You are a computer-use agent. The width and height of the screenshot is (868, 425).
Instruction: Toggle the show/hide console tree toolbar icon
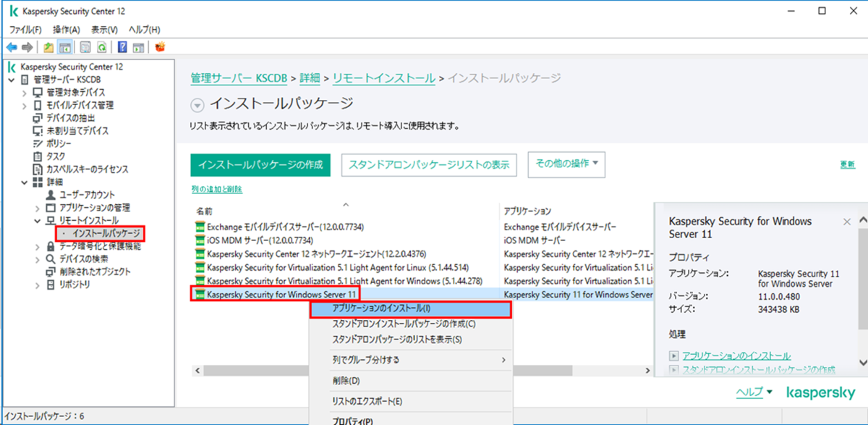64,47
